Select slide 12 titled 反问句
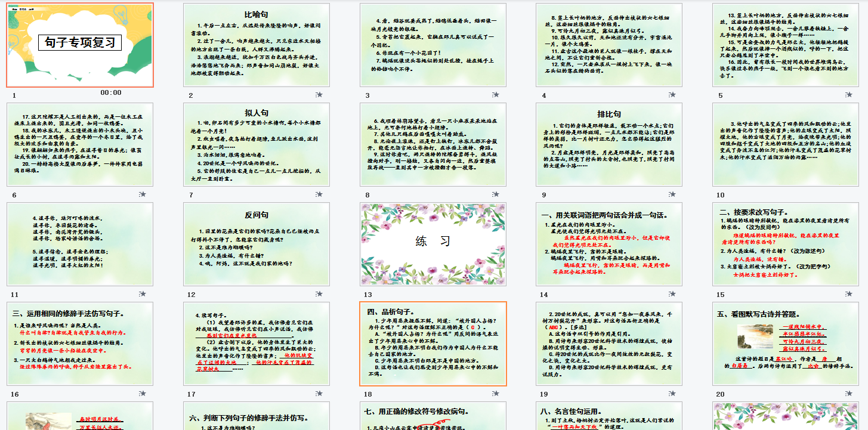The width and height of the screenshot is (868, 430). click(x=257, y=245)
